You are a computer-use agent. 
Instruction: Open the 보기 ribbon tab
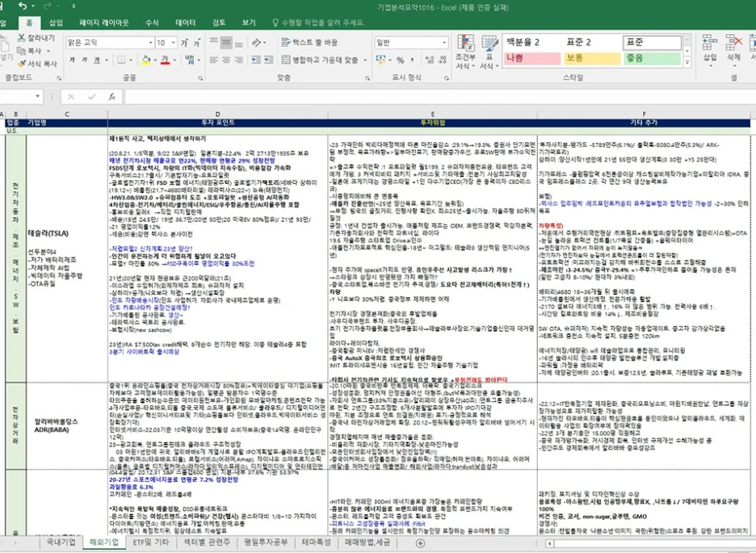pos(248,23)
